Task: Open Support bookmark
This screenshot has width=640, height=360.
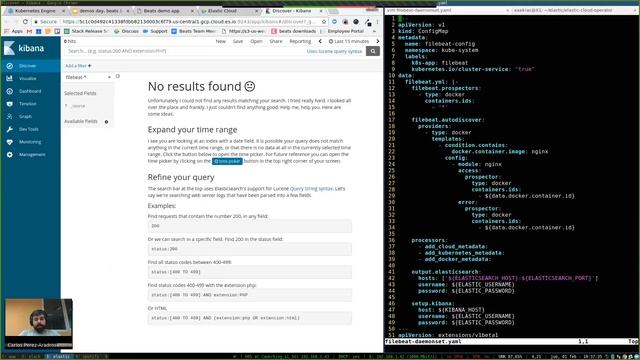Action: click(155, 31)
